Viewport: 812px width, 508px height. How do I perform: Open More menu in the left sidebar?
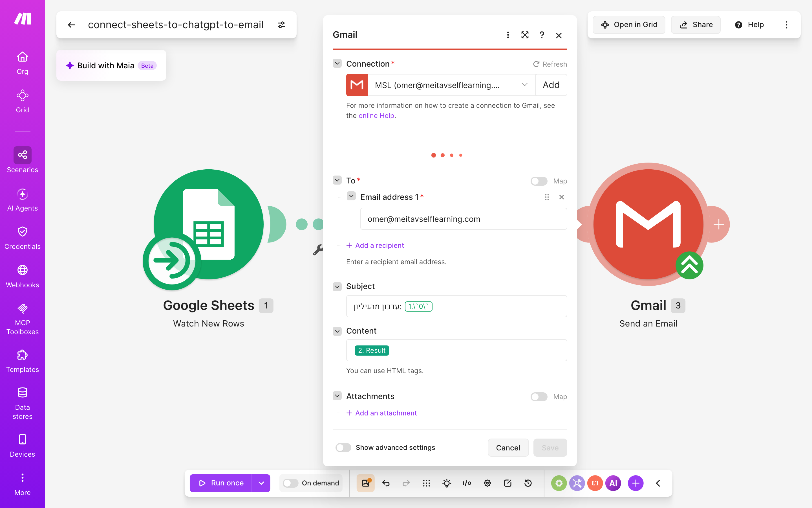(x=23, y=484)
